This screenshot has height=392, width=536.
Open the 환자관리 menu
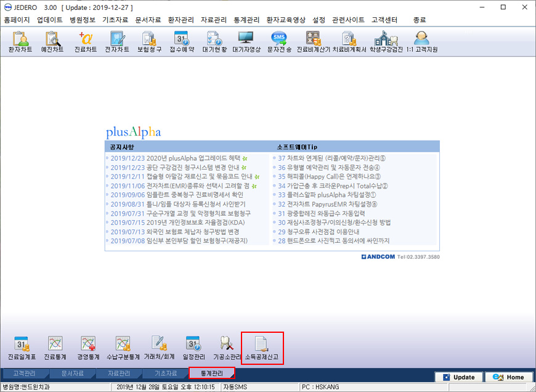pyautogui.click(x=181, y=20)
